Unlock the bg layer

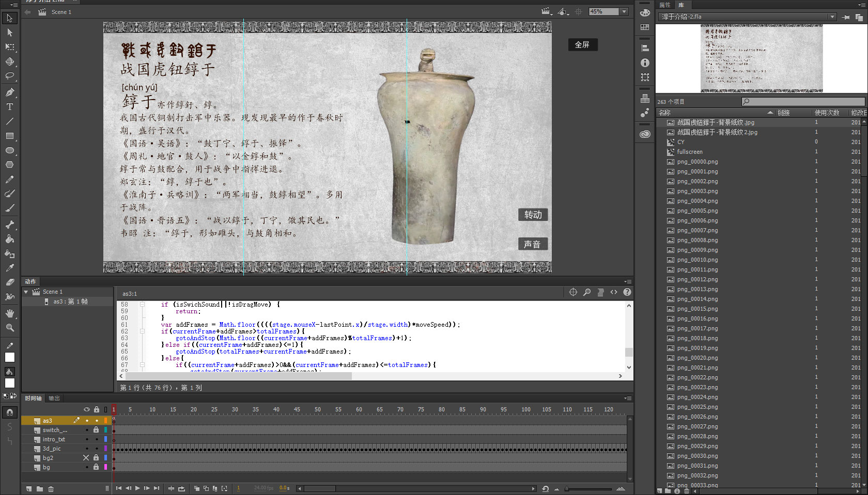tap(96, 467)
